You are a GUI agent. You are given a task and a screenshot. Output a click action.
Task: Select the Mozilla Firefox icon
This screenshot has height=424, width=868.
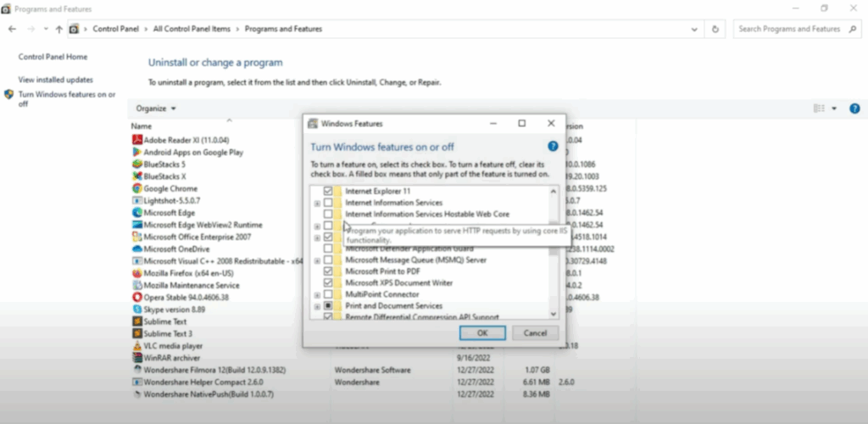click(136, 273)
